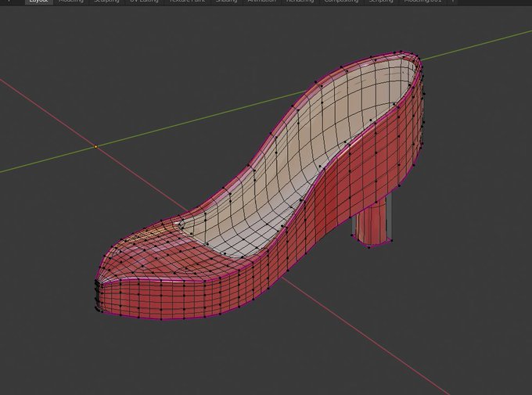
Task: Click the orange origin point on axes
Action: pyautogui.click(x=96, y=146)
